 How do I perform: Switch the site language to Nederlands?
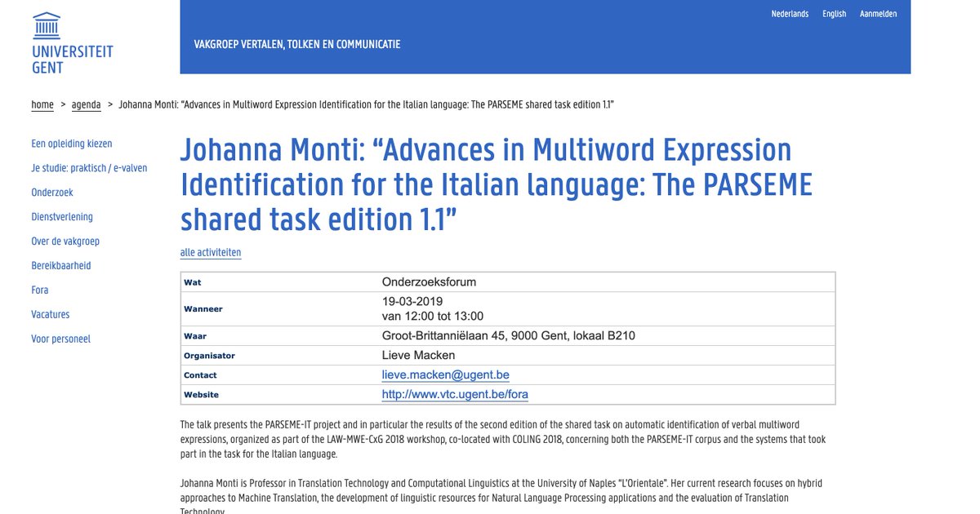(790, 13)
